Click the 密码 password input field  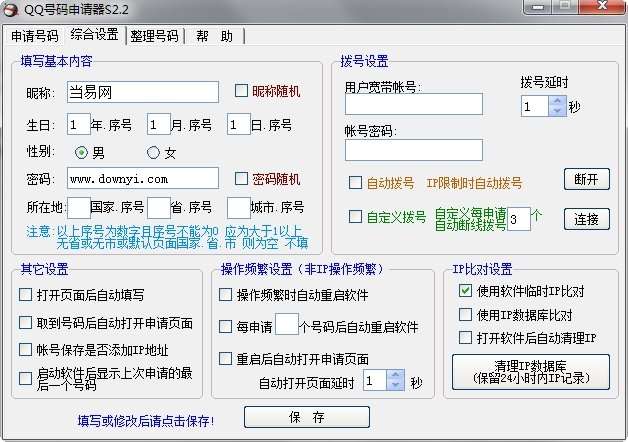(x=143, y=178)
